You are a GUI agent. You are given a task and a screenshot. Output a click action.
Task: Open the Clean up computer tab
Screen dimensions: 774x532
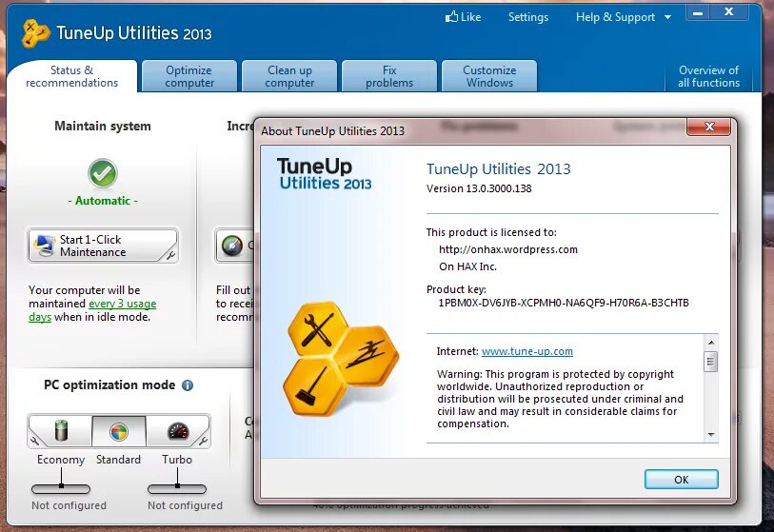click(289, 76)
